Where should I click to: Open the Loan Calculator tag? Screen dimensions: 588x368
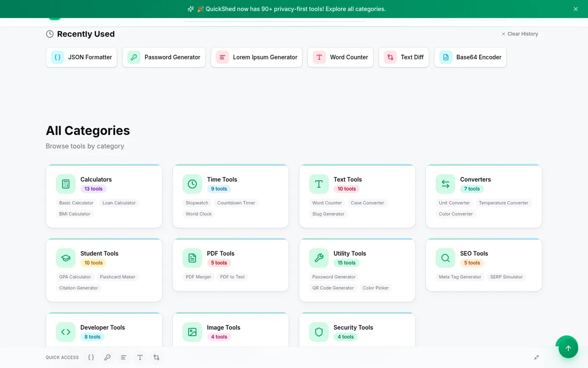[x=119, y=203]
